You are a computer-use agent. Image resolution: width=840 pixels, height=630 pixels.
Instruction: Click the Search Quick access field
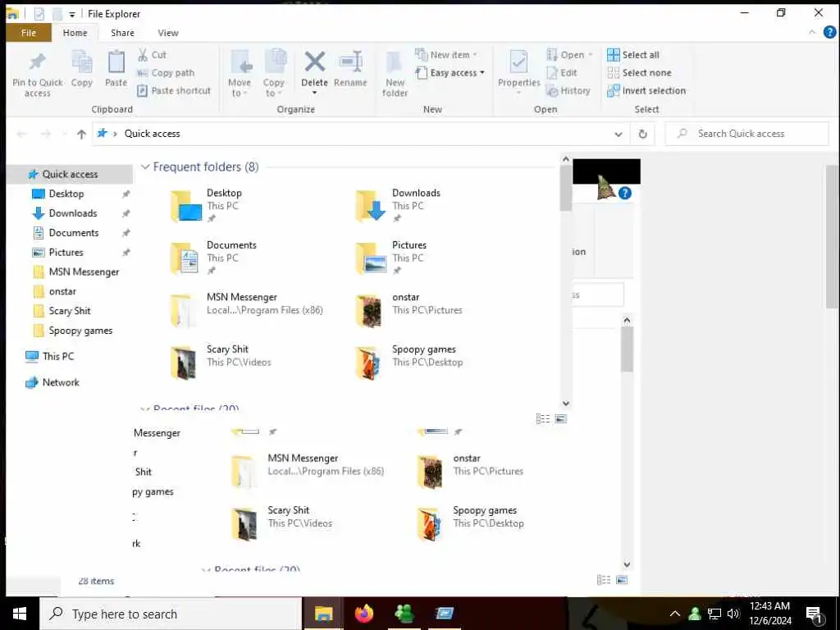point(746,134)
